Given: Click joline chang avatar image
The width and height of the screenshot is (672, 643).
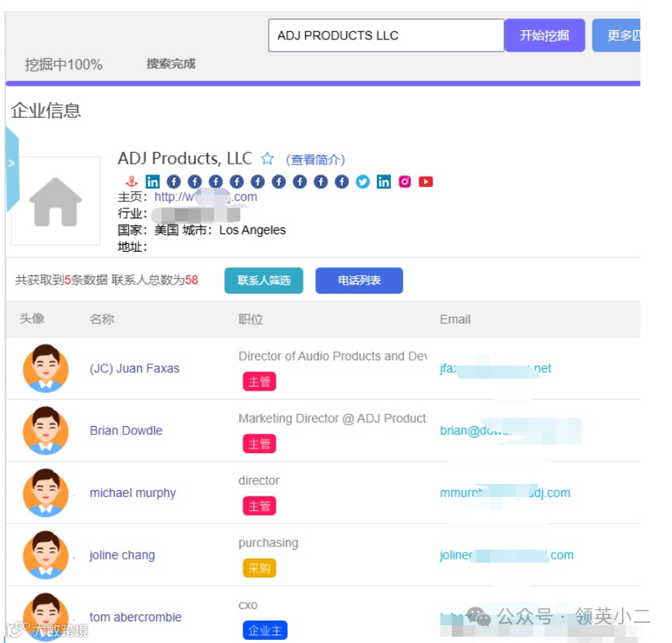Looking at the screenshot, I should tap(46, 555).
